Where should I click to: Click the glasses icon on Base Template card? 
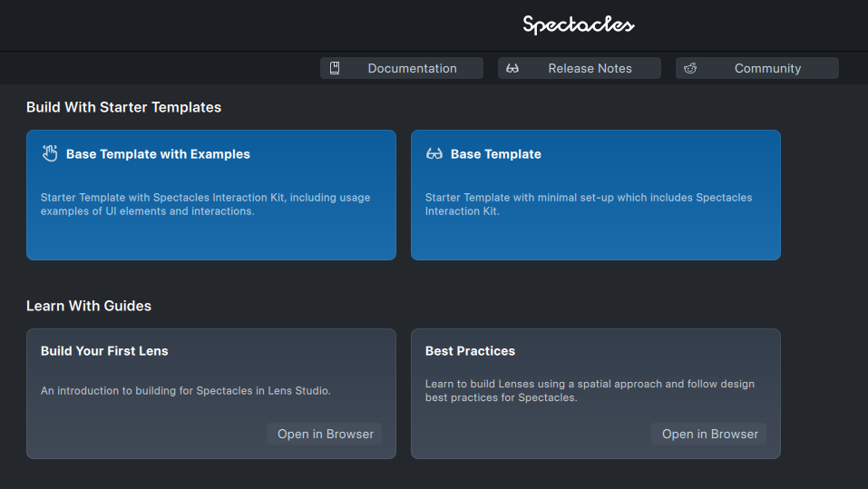(x=434, y=154)
